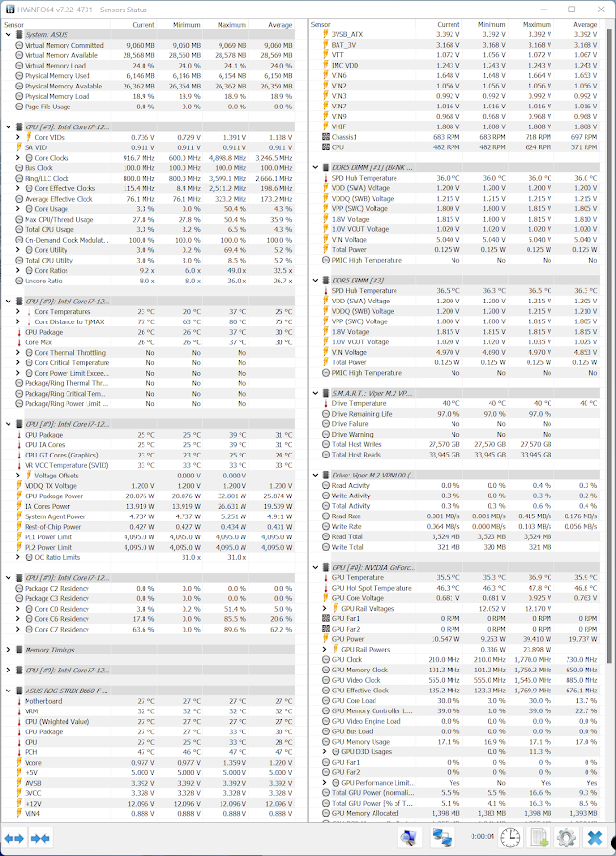
Task: Click the right panel Average column header
Action: point(581,24)
